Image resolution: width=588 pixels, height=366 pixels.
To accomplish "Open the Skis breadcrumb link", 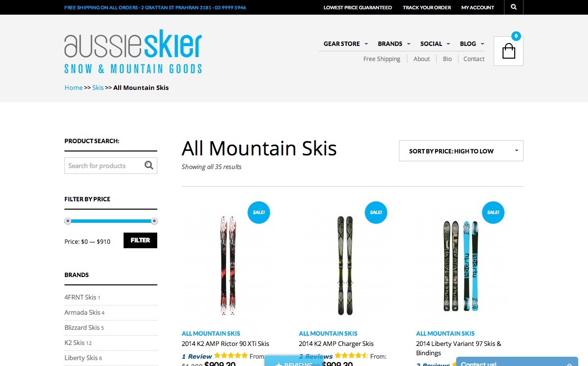I will coord(98,87).
